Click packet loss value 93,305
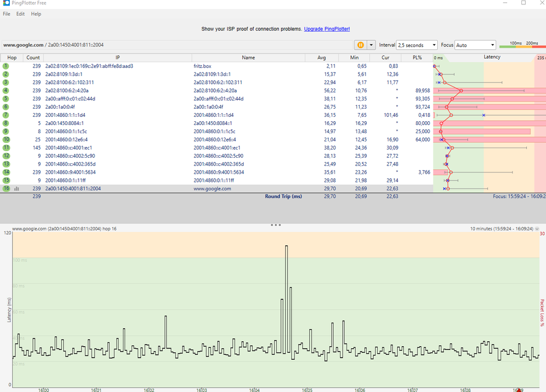 pyautogui.click(x=422, y=99)
